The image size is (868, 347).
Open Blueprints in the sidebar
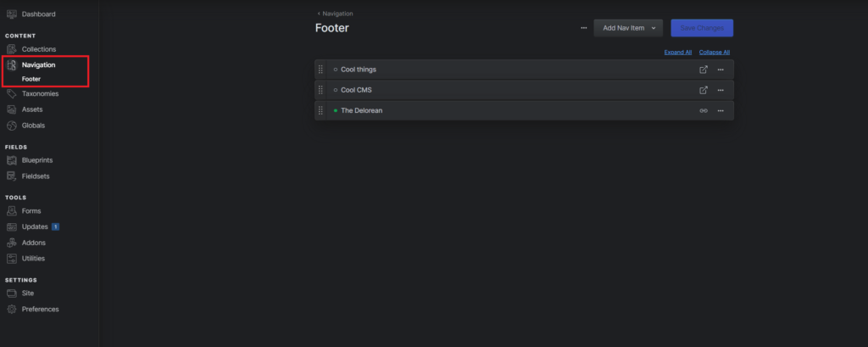click(37, 160)
